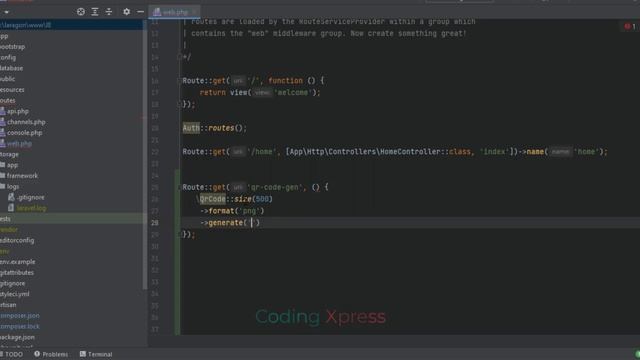Open composer.lock file in tree
The image size is (640, 360).
pyautogui.click(x=20, y=326)
